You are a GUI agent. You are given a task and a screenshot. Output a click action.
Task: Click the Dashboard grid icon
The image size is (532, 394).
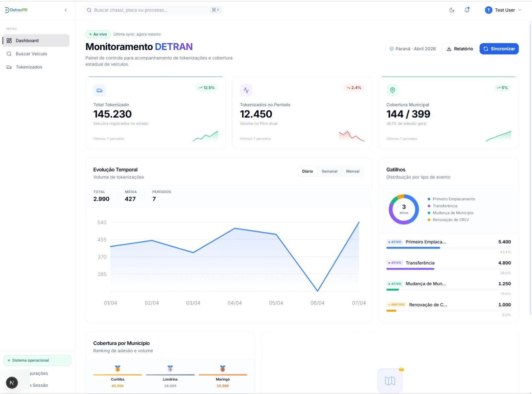click(9, 41)
